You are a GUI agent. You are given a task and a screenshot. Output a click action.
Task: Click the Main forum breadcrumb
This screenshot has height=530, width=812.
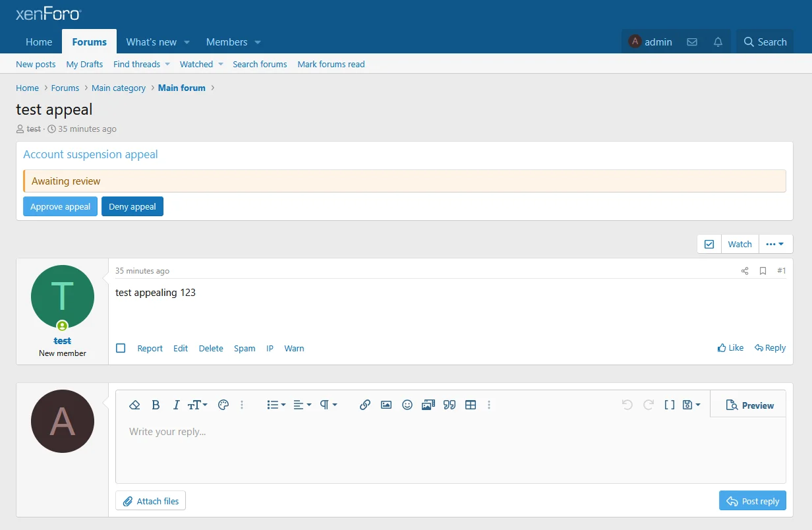tap(182, 88)
